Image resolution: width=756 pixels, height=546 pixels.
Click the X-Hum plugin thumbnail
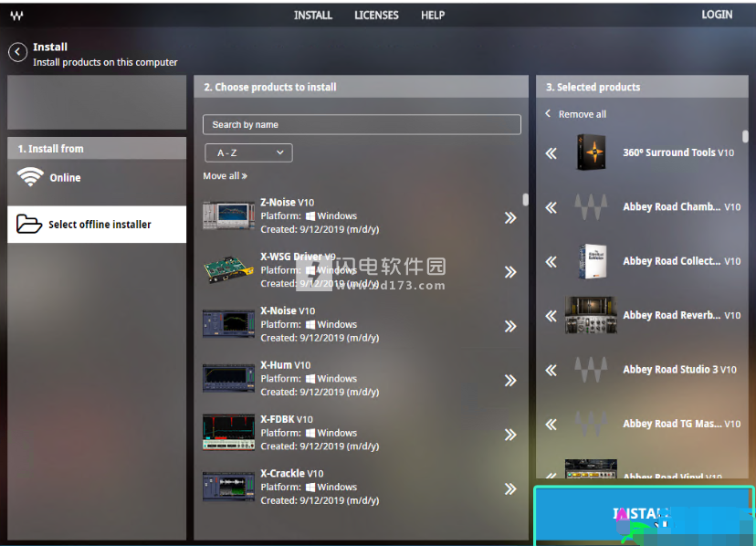pyautogui.click(x=228, y=378)
